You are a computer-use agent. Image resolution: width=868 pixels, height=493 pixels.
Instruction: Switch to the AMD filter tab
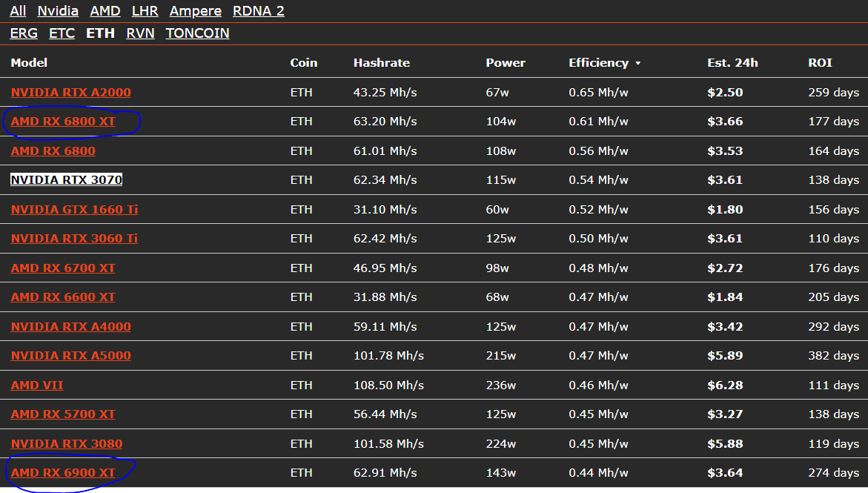pos(105,11)
